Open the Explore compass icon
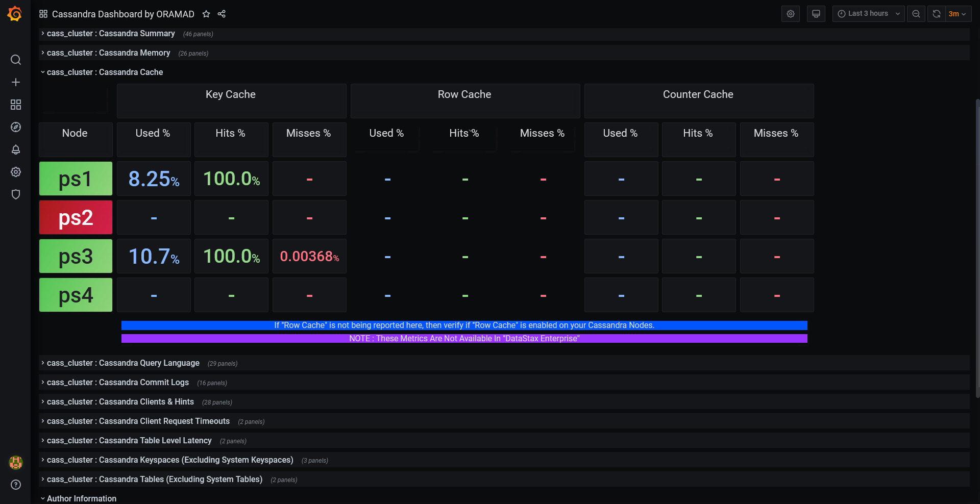 (x=16, y=127)
